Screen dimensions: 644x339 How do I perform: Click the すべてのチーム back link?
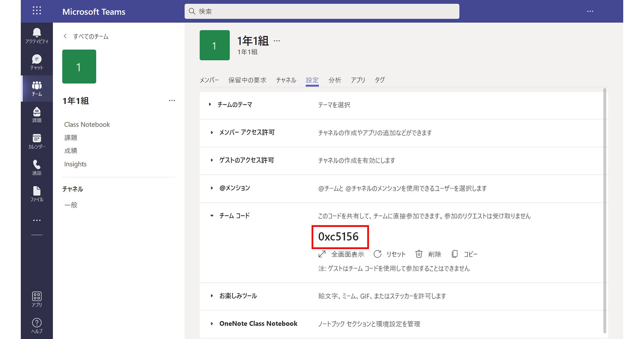(x=91, y=36)
